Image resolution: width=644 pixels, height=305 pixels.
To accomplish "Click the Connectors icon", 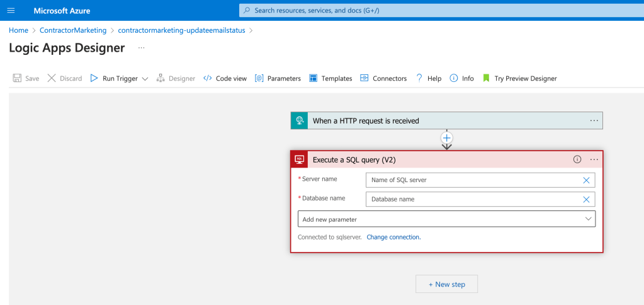I will [364, 78].
